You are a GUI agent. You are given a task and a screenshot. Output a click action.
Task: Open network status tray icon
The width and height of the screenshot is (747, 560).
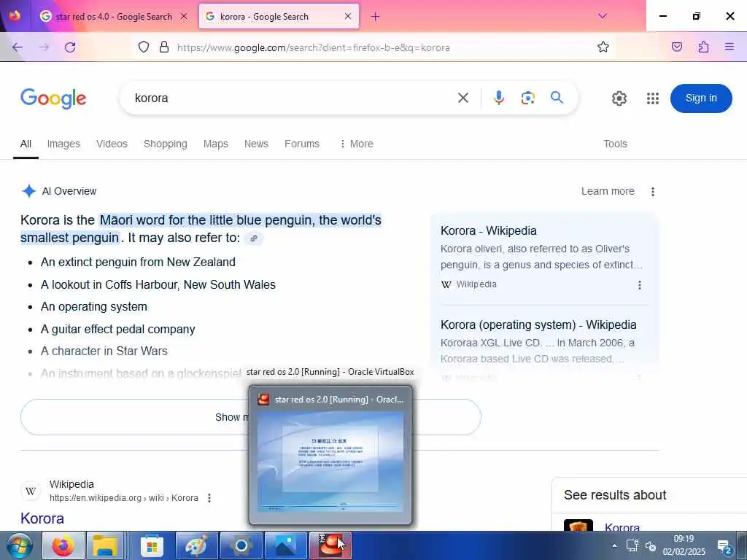coord(632,545)
